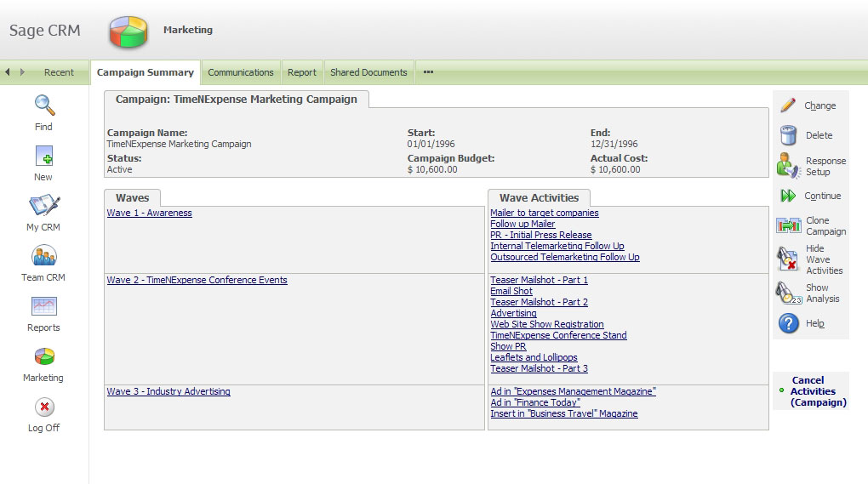Open PR - Initial Press Release link
The height and width of the screenshot is (484, 868).
[x=541, y=235]
